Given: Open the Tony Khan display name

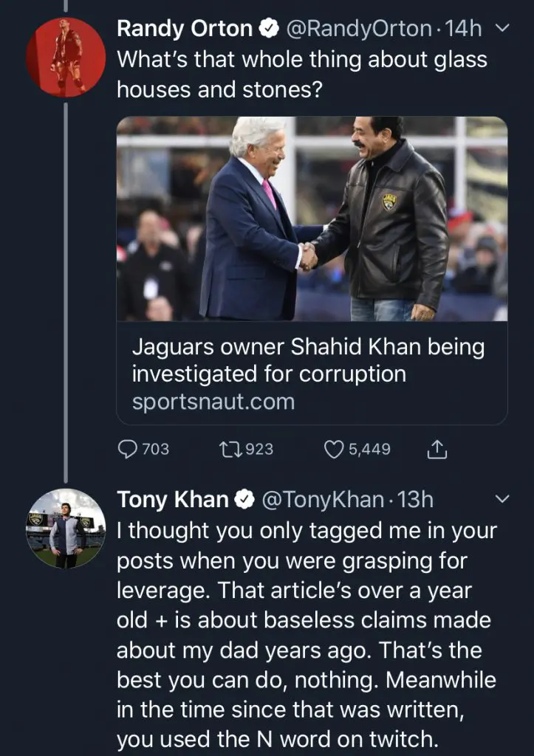Looking at the screenshot, I should click(x=172, y=500).
